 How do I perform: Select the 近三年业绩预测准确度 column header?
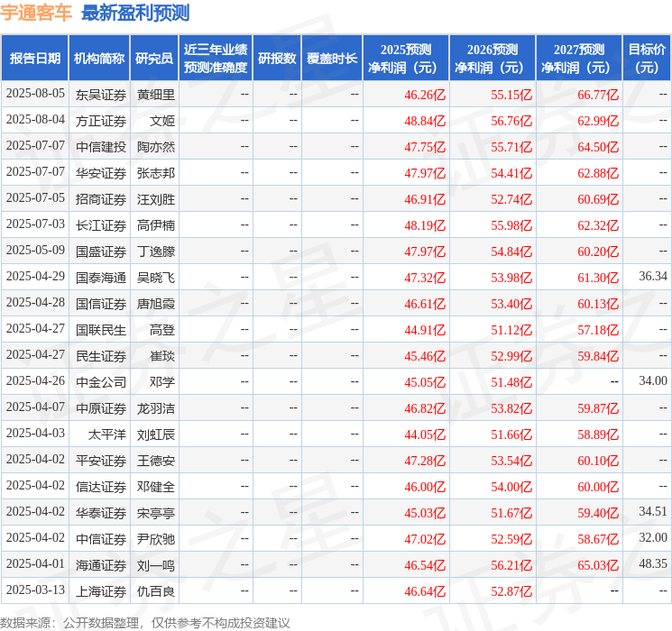[x=216, y=59]
